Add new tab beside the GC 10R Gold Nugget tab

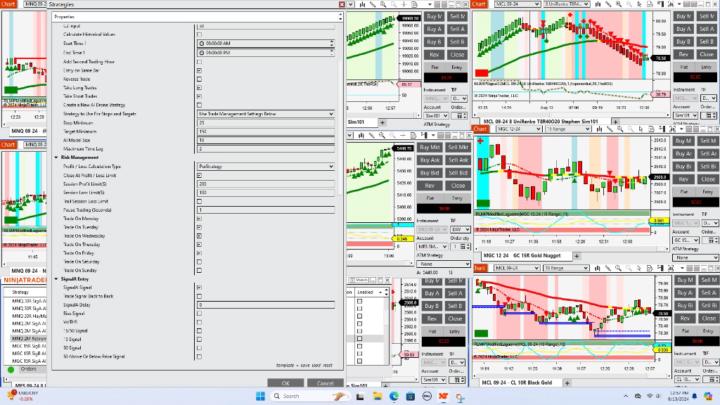576,256
